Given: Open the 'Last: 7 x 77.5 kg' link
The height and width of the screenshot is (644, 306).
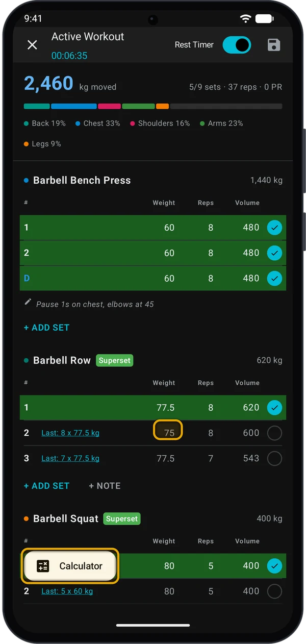Looking at the screenshot, I should [70, 458].
